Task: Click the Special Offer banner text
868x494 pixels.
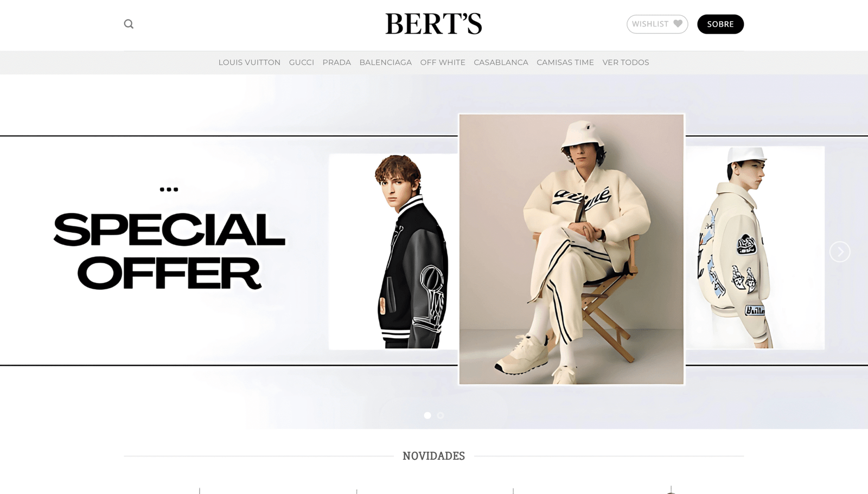Action: pos(169,251)
